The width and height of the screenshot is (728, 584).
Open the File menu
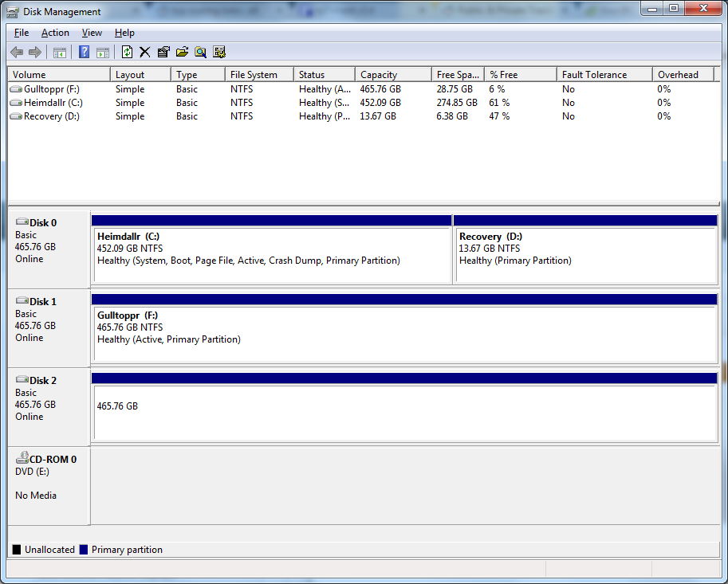22,33
